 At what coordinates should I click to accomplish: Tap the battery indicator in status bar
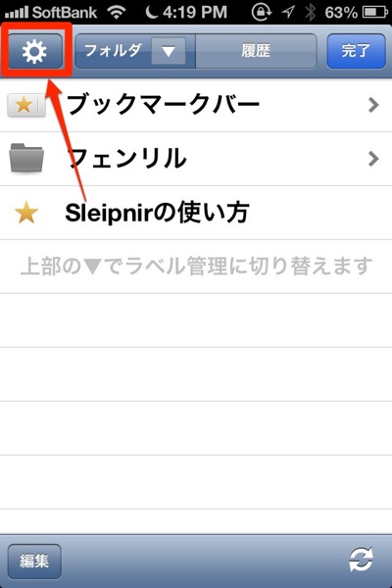374,13
